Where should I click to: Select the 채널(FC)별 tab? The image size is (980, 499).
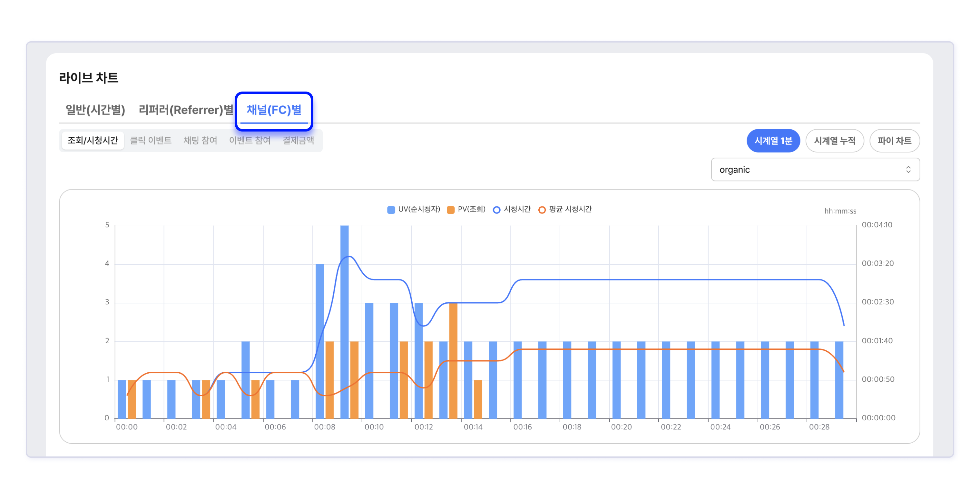(274, 110)
